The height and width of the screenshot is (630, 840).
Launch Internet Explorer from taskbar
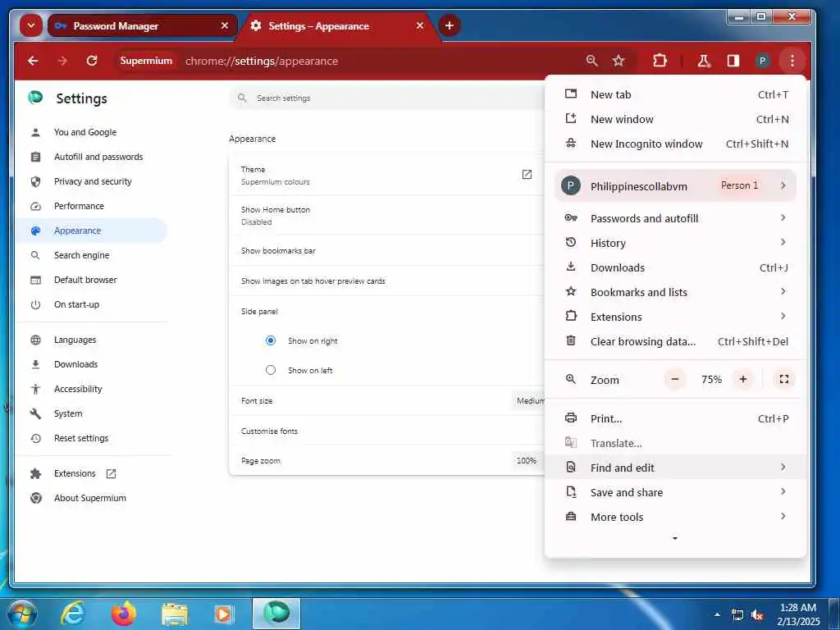(x=73, y=614)
